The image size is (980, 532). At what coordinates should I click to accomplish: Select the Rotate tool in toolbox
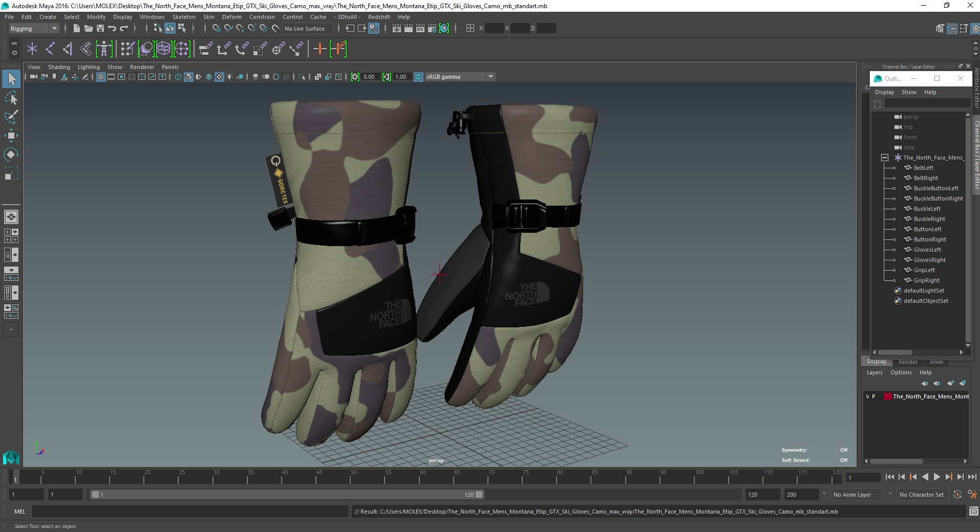tap(11, 154)
